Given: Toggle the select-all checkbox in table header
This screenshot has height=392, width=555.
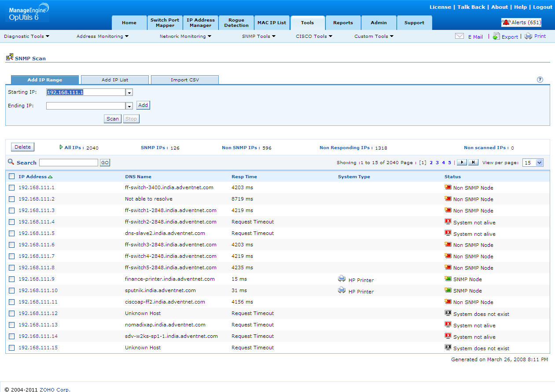Looking at the screenshot, I should (12, 176).
